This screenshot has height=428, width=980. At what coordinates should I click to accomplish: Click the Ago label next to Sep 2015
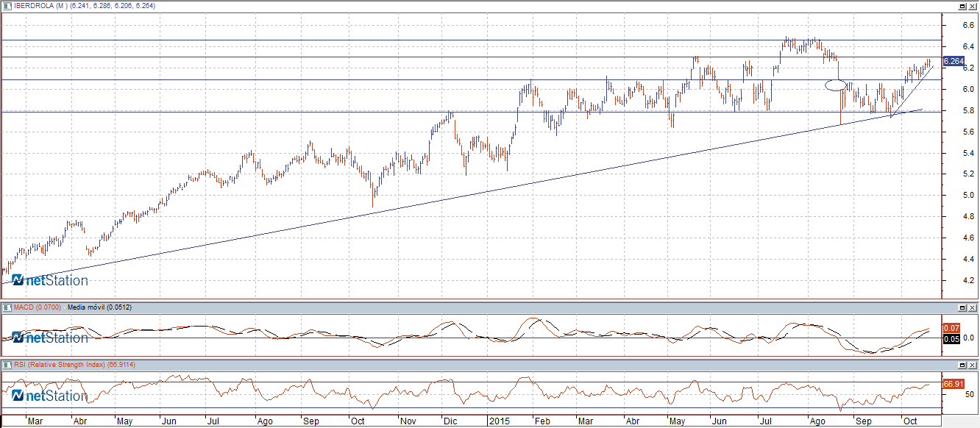[816, 422]
